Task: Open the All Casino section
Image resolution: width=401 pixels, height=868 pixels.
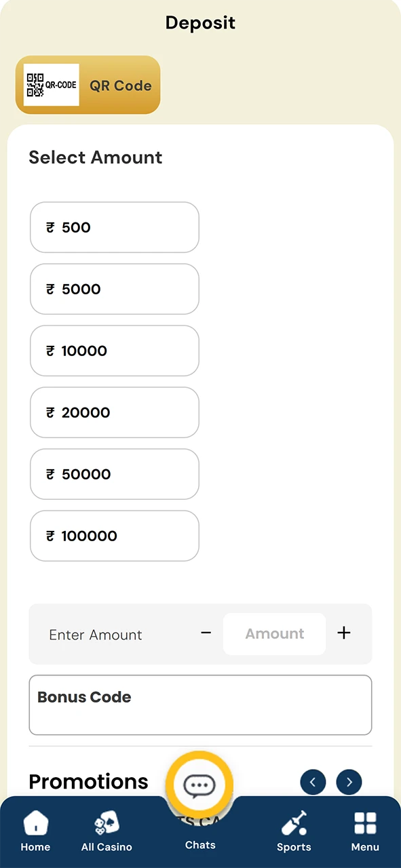Action: click(x=107, y=831)
